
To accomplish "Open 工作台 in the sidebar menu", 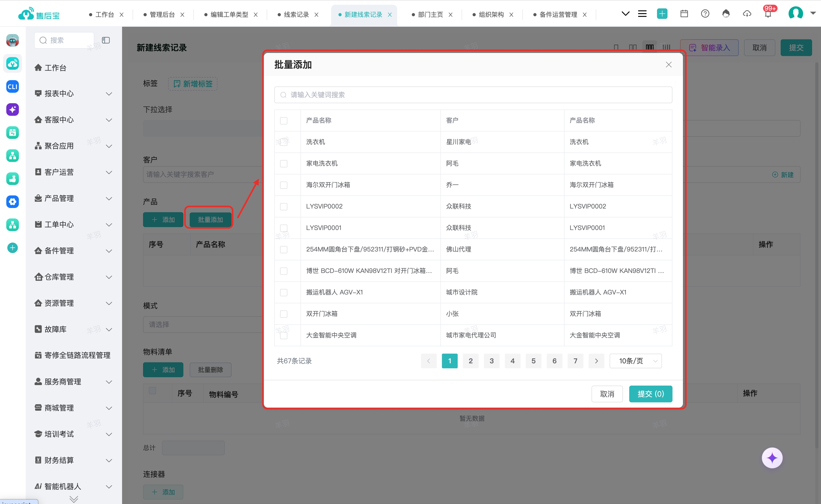I will [55, 68].
